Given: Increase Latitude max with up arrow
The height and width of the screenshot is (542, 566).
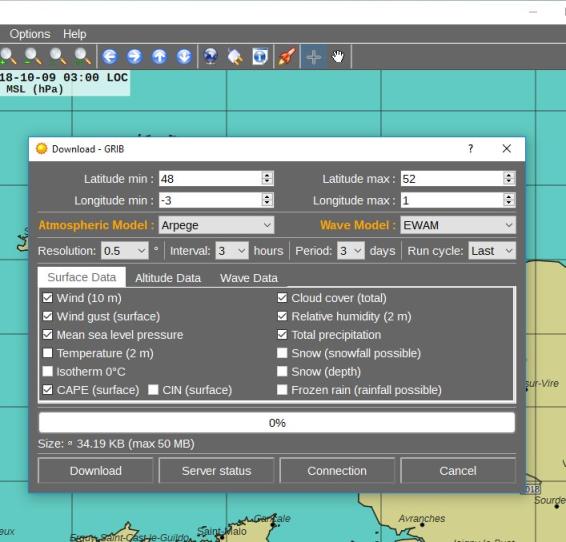Looking at the screenshot, I should [x=508, y=175].
